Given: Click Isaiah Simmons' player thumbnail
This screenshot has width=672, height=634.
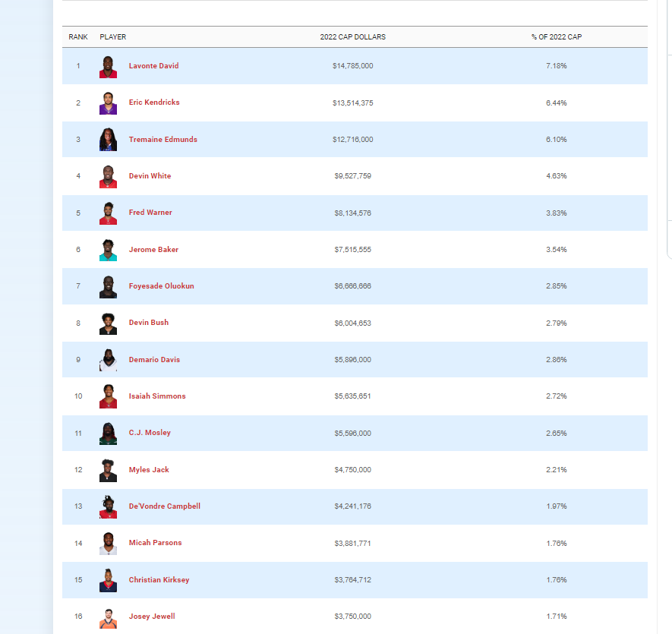Looking at the screenshot, I should click(x=108, y=396).
